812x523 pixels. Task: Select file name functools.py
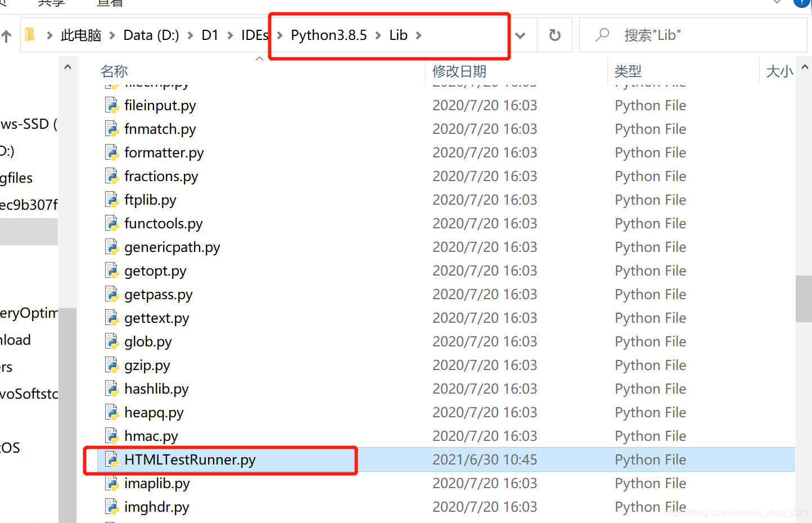(x=164, y=224)
